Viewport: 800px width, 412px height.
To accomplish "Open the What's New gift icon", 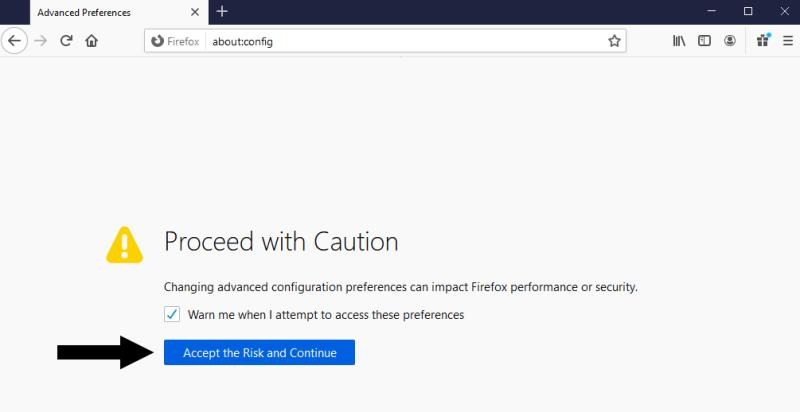I will (763, 40).
